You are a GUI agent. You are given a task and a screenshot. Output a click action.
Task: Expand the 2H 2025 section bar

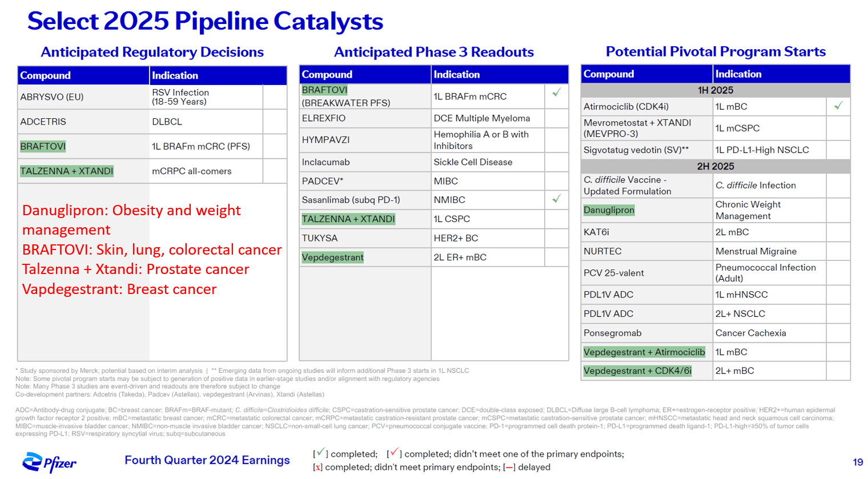click(715, 167)
